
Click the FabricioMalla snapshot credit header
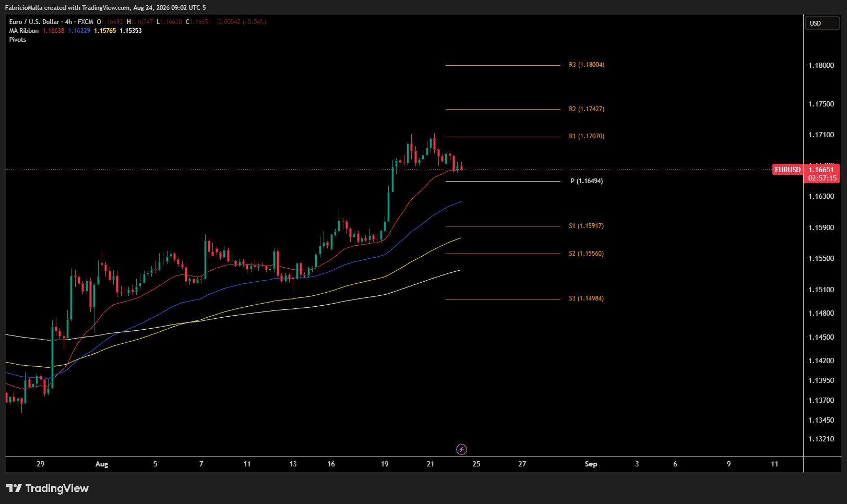105,8
